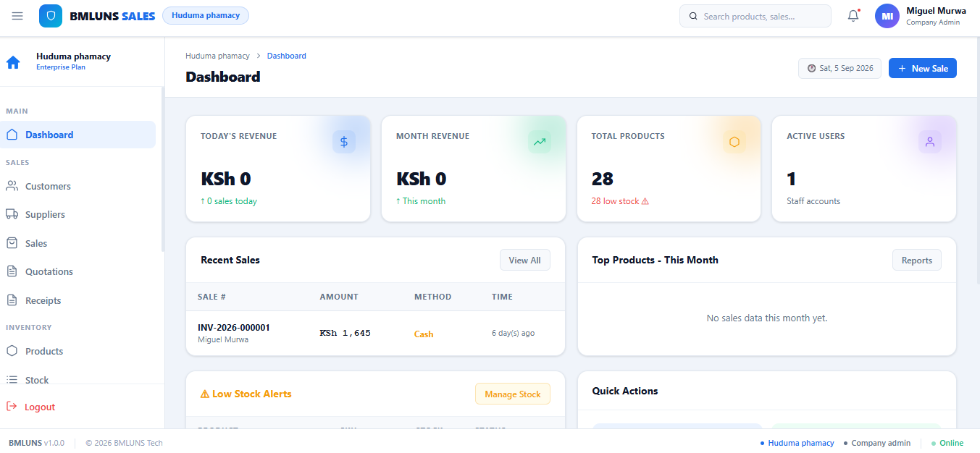Click the Online status in footer
The image size is (980, 453).
coord(947,443)
